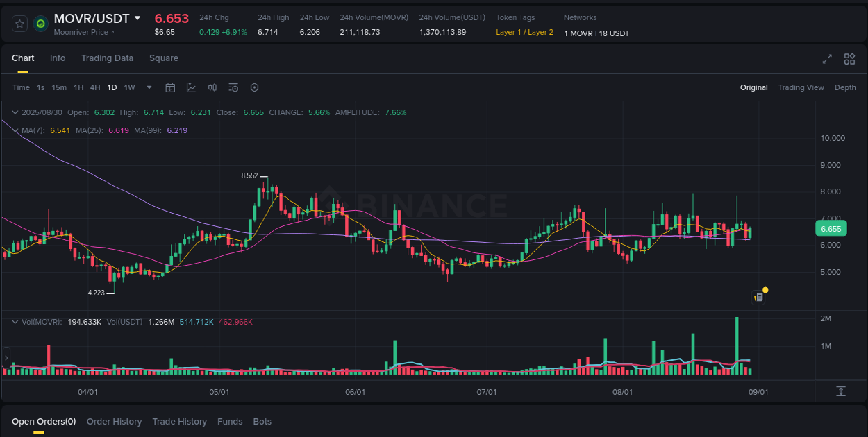Favorite MOVR/USDT using the star icon

(x=19, y=23)
